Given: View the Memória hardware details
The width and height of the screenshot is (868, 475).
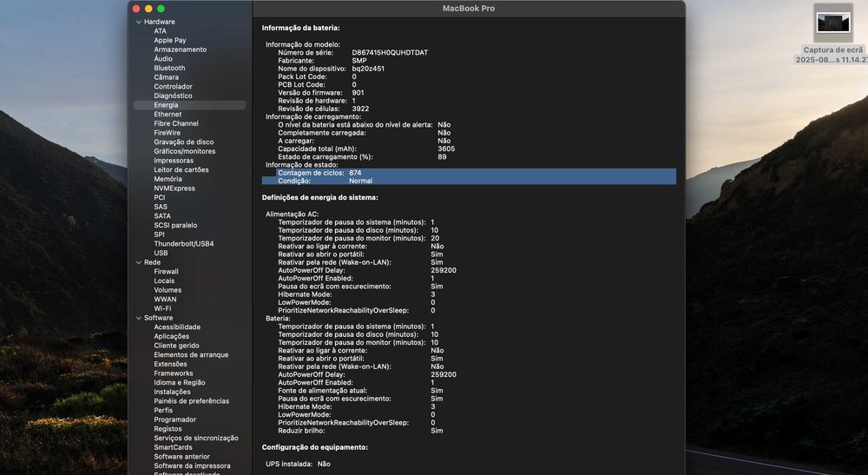Looking at the screenshot, I should [168, 179].
